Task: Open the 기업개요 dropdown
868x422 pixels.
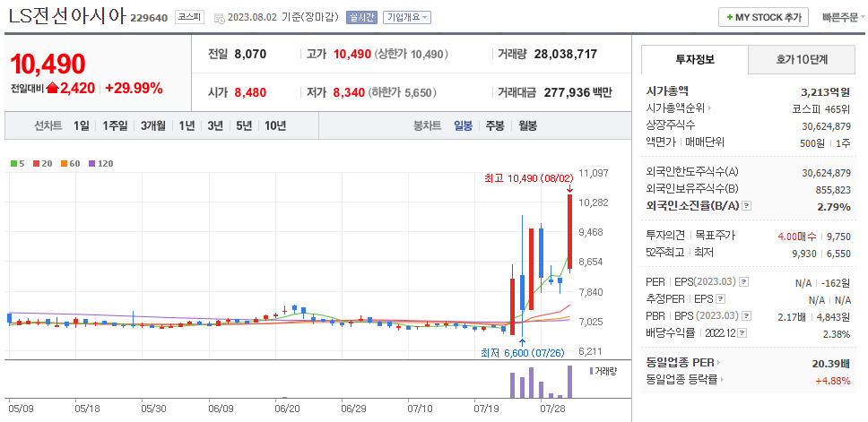Action: [x=407, y=17]
